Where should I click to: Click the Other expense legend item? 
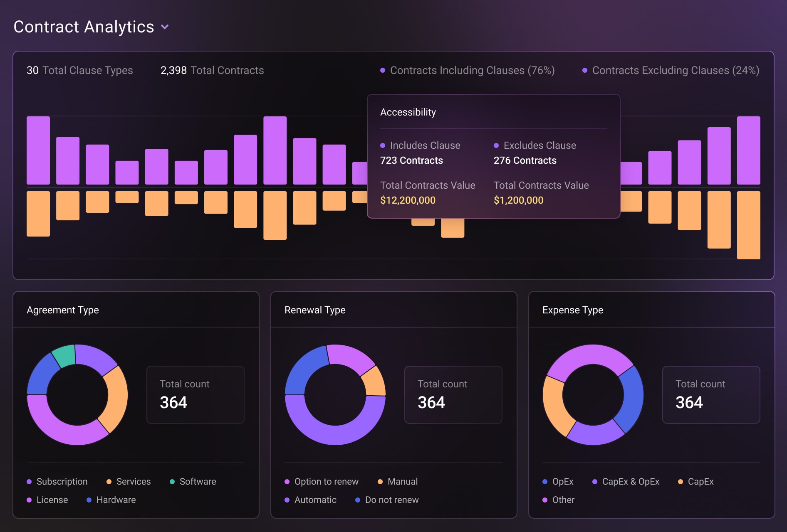pos(558,500)
